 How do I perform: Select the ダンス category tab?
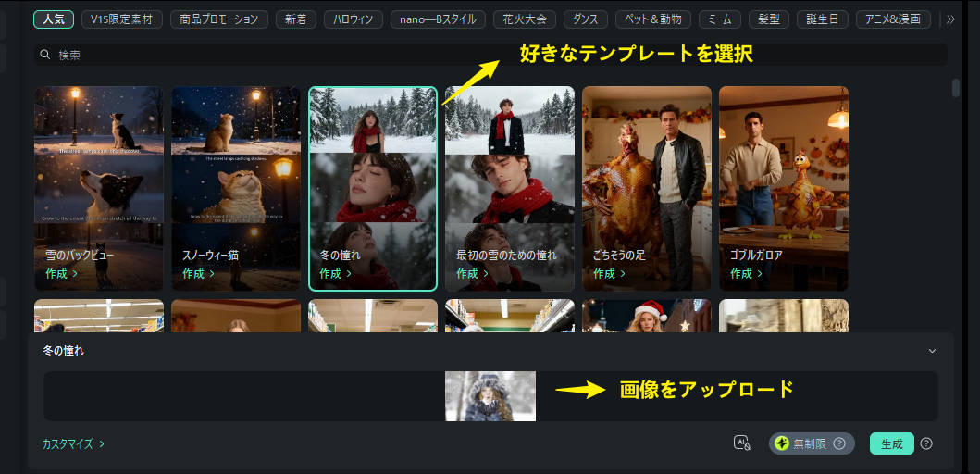pyautogui.click(x=585, y=19)
